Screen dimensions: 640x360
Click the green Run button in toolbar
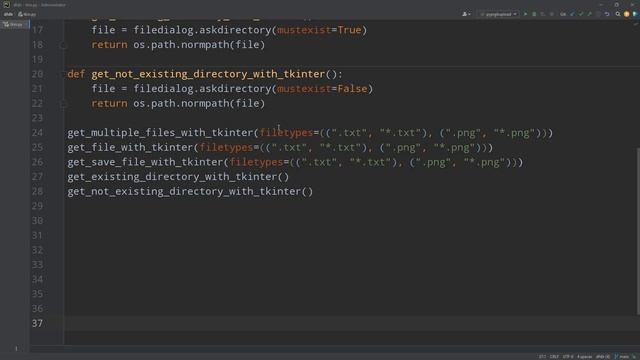(x=526, y=14)
